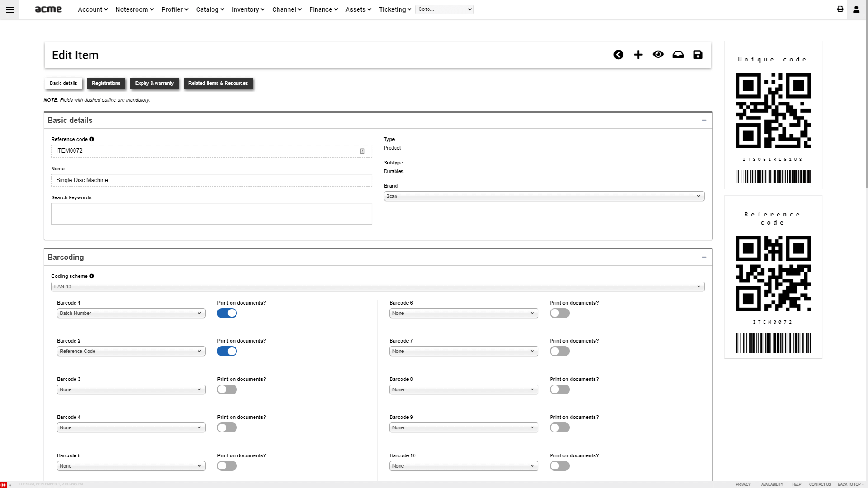The width and height of the screenshot is (868, 488).
Task: Click the acme logo
Action: (48, 9)
